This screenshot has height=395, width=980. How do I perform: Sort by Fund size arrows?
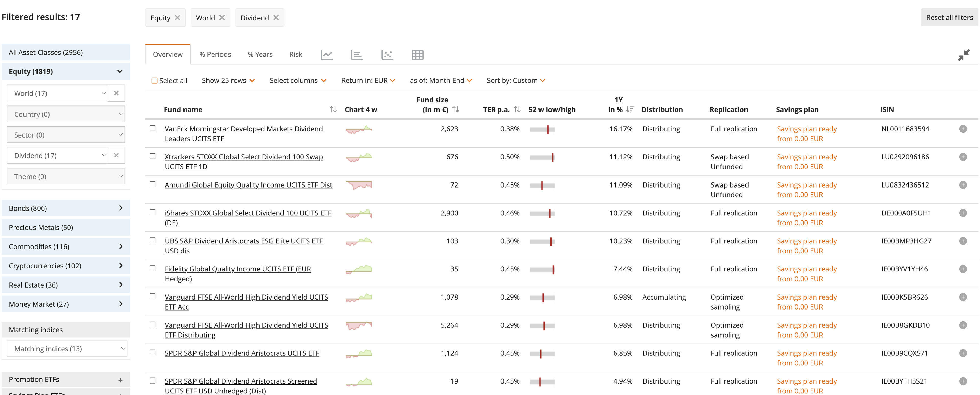455,110
